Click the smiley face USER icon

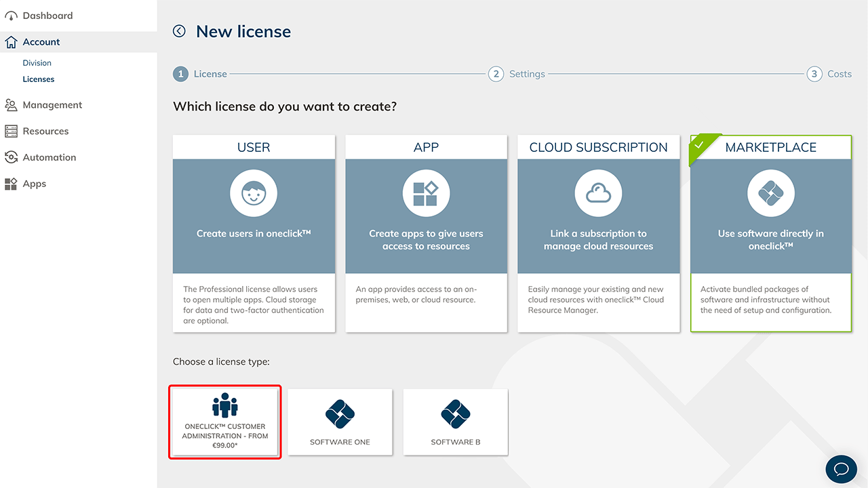click(x=254, y=193)
